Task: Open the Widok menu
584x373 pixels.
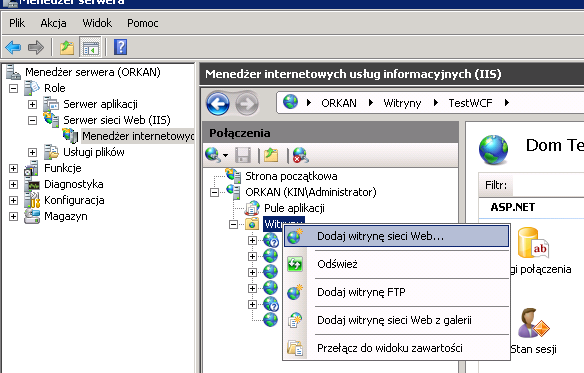Action: pos(97,23)
